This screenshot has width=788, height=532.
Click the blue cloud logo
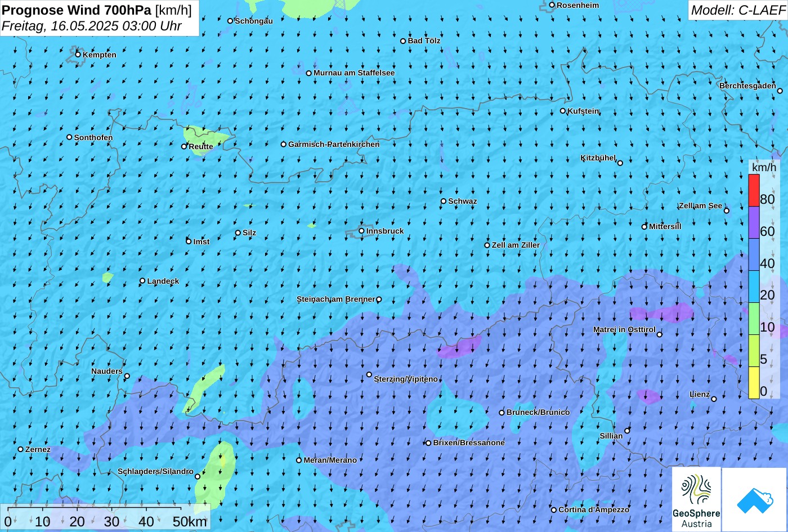click(x=754, y=499)
